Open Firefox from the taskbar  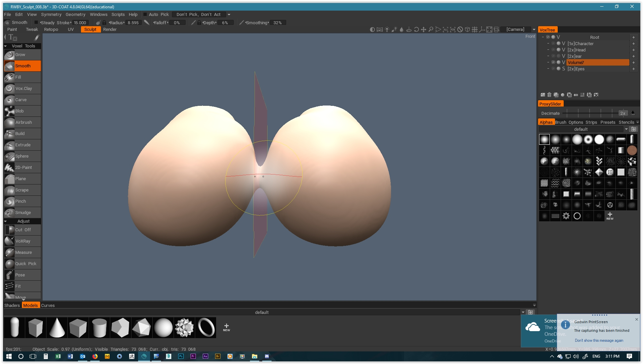tap(95, 356)
